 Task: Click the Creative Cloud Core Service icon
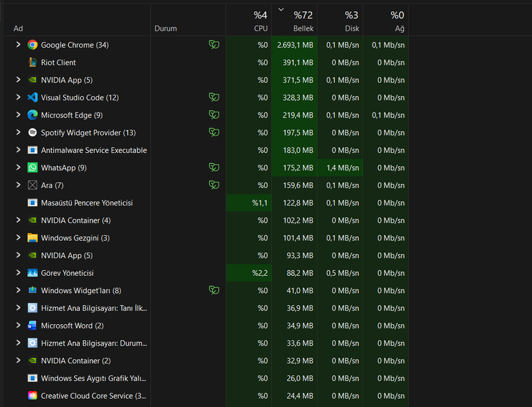(x=33, y=396)
